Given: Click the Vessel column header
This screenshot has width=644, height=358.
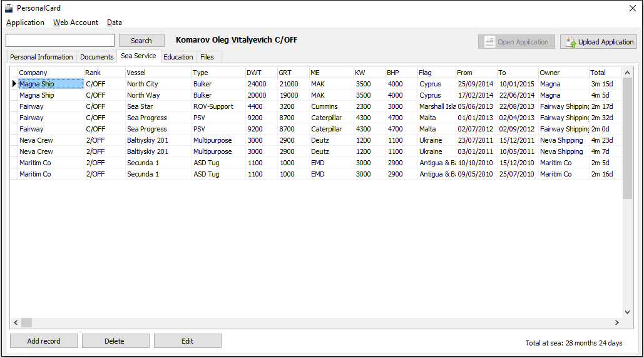Looking at the screenshot, I should coord(158,73).
